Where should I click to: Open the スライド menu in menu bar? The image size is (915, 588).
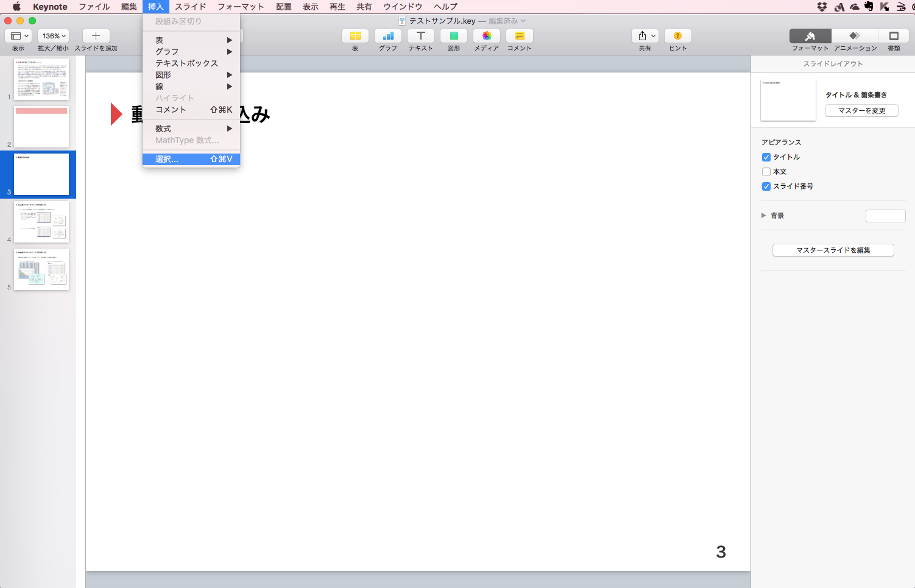[190, 7]
